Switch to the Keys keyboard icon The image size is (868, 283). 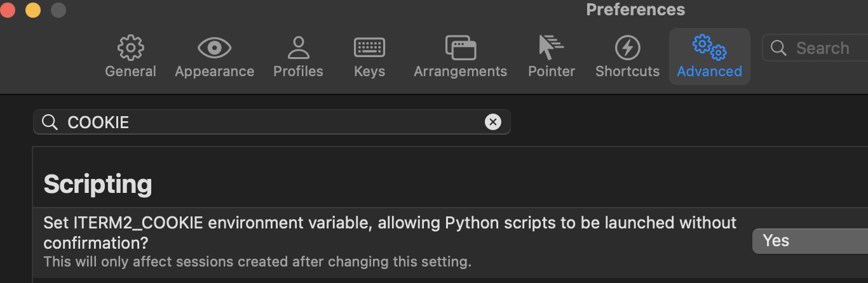pyautogui.click(x=369, y=48)
